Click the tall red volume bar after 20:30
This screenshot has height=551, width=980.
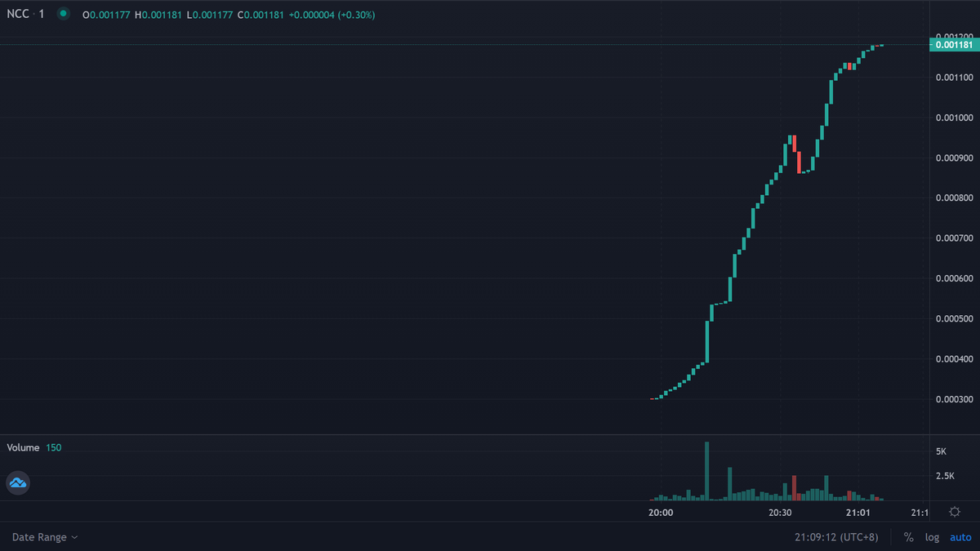(x=794, y=488)
